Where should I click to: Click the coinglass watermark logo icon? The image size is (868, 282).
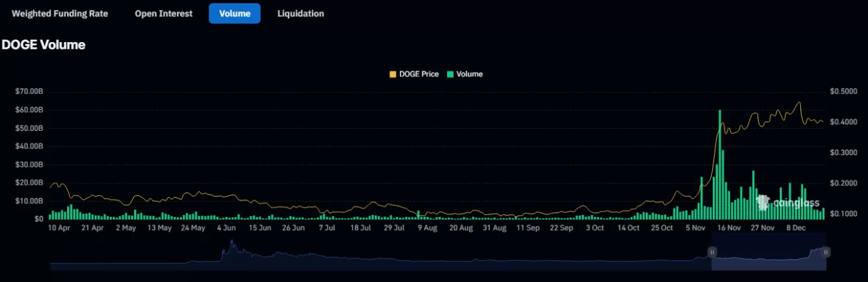click(763, 202)
